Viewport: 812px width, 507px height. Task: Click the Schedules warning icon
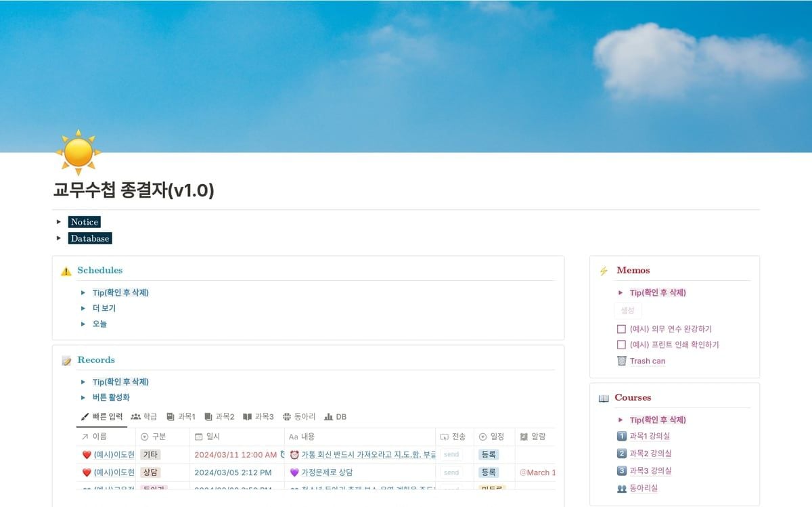tap(66, 271)
